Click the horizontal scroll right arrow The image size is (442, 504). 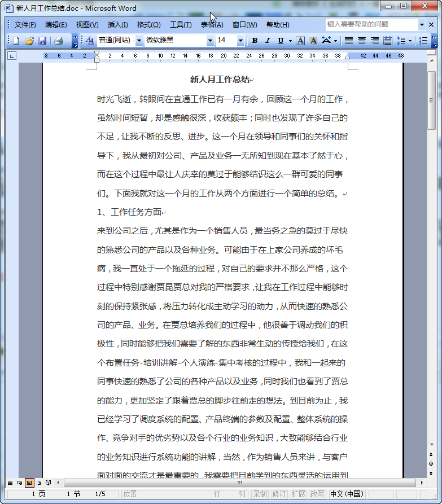click(422, 483)
